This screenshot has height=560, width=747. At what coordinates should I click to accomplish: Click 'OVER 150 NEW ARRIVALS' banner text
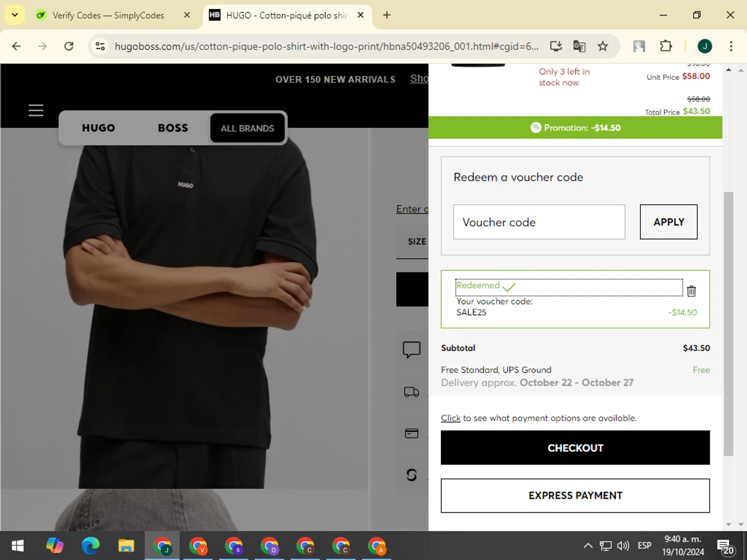pyautogui.click(x=335, y=80)
